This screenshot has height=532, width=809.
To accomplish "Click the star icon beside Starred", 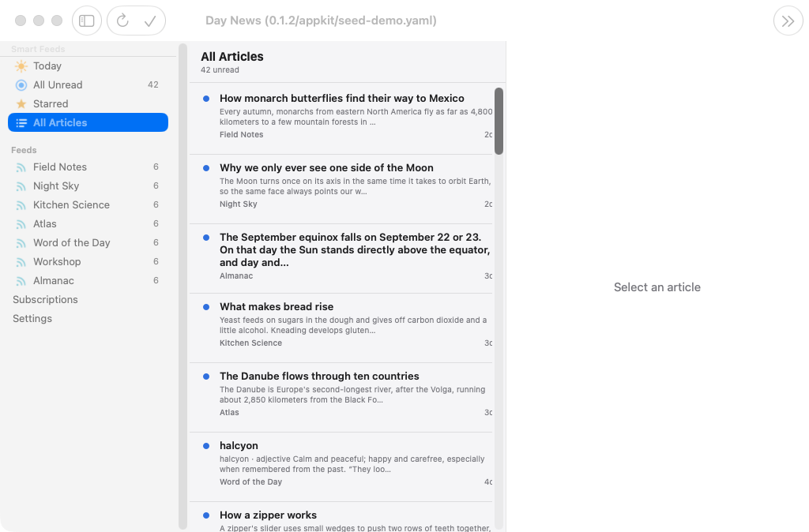I will 21,103.
